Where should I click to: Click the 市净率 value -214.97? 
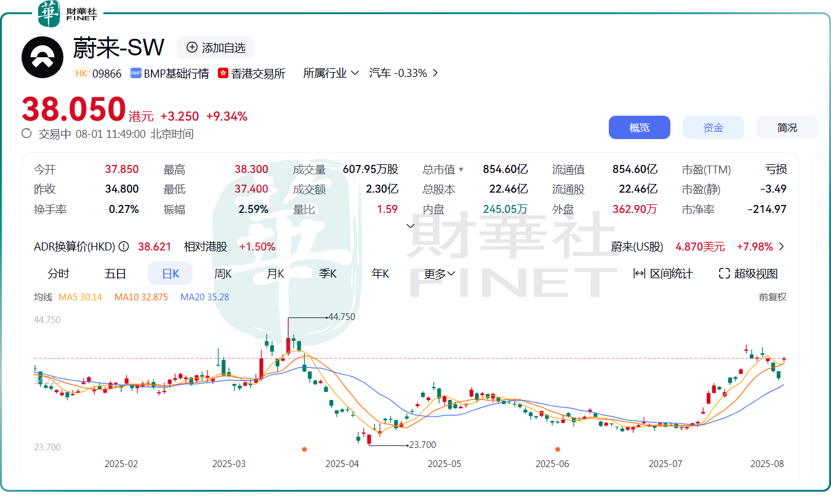(x=767, y=209)
